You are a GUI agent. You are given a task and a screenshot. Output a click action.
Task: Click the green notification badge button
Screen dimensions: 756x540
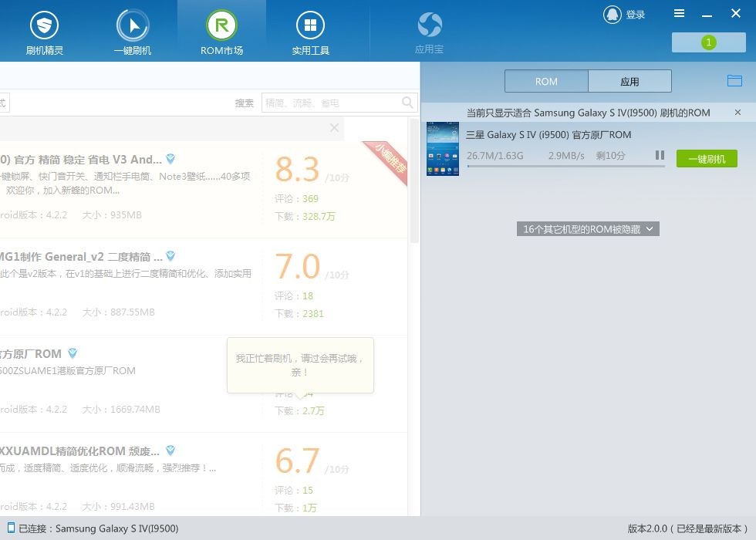(708, 42)
